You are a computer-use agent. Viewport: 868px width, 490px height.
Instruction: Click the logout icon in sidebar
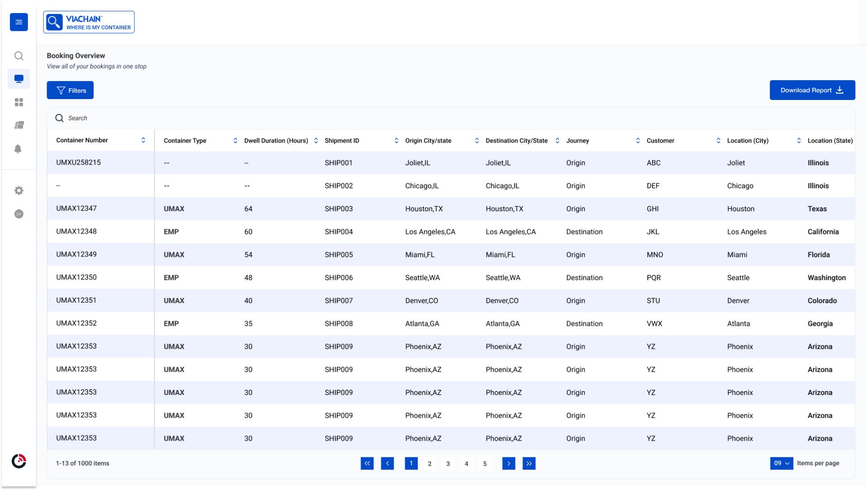pos(19,214)
